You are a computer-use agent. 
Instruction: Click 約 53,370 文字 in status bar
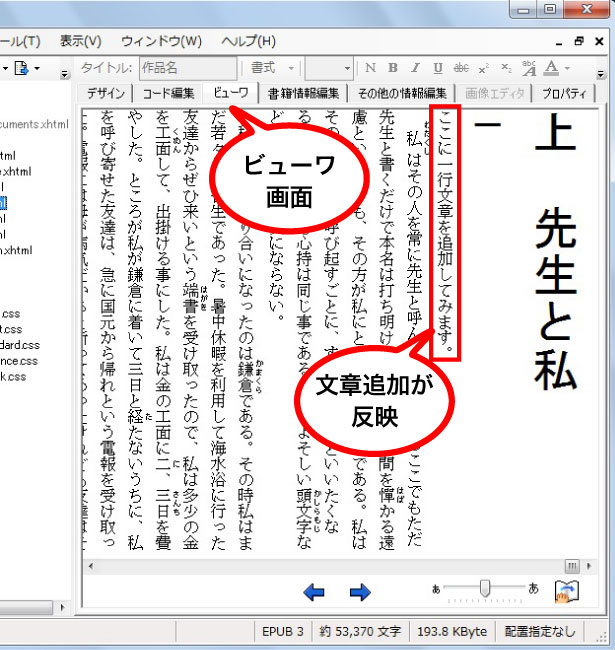pyautogui.click(x=360, y=631)
